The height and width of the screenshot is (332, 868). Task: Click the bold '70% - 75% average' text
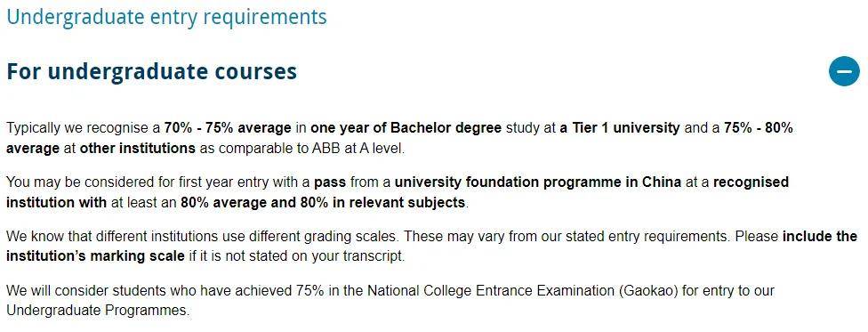tap(228, 128)
